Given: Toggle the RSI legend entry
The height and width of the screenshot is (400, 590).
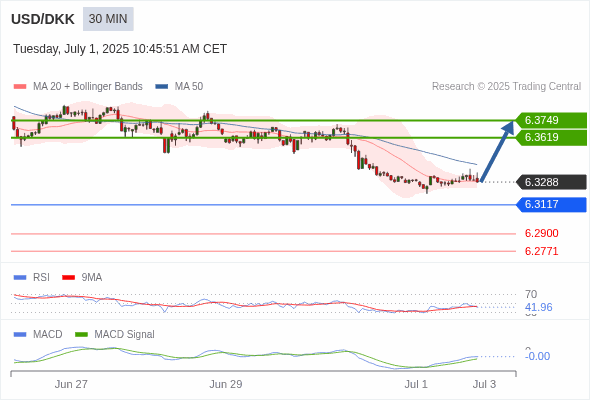Looking at the screenshot, I should [32, 277].
